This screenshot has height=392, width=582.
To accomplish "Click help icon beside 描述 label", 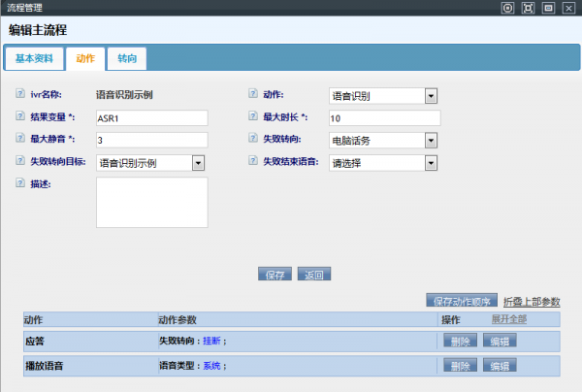I will pos(20,184).
